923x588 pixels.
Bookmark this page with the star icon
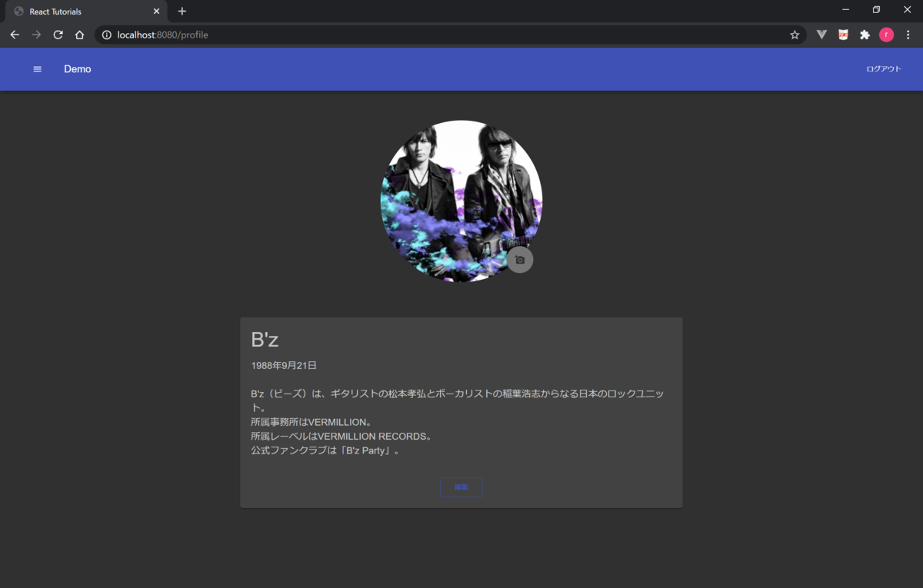point(795,35)
